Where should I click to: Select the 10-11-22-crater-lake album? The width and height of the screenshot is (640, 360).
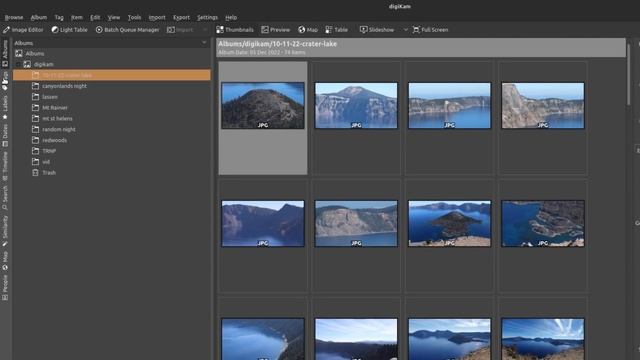(112, 75)
